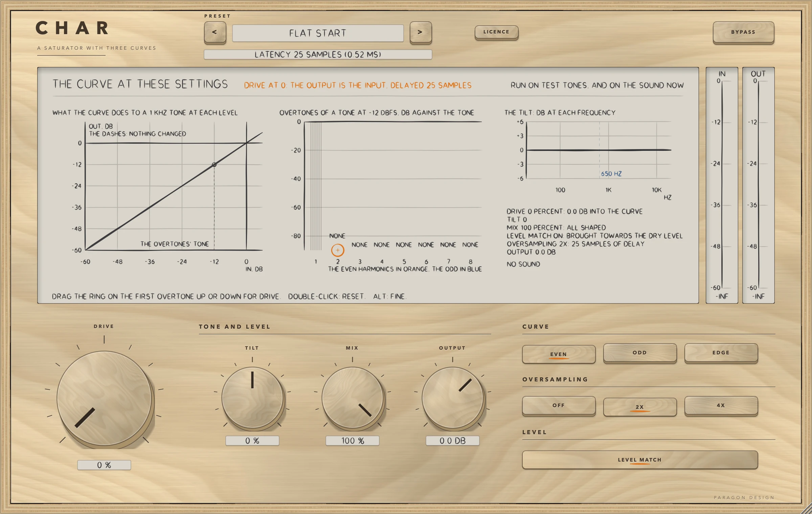Click the Tilt knob

(x=252, y=398)
